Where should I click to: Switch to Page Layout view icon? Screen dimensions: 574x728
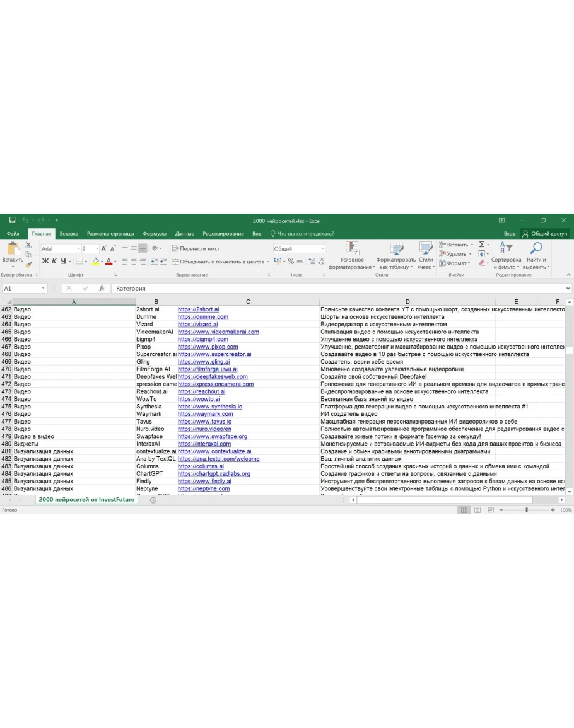coord(477,510)
